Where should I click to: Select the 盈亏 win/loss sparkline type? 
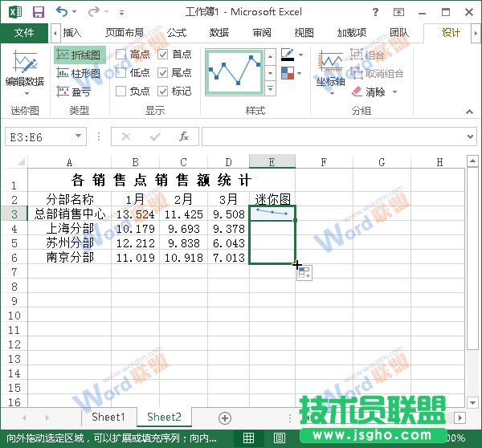pos(75,92)
